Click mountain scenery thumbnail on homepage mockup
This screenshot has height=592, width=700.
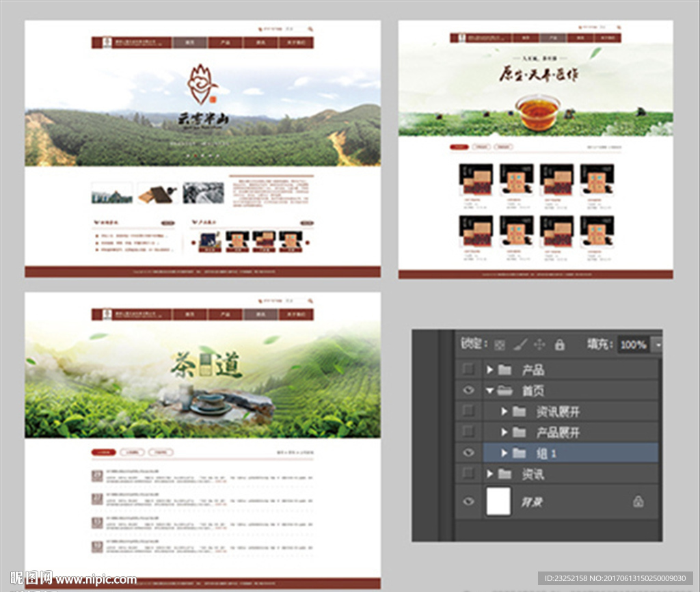pyautogui.click(x=112, y=193)
